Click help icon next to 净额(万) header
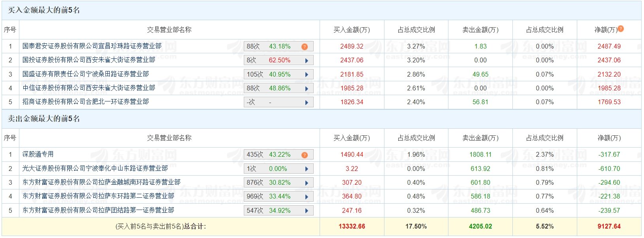The height and width of the screenshot is (238, 644). pos(621,28)
